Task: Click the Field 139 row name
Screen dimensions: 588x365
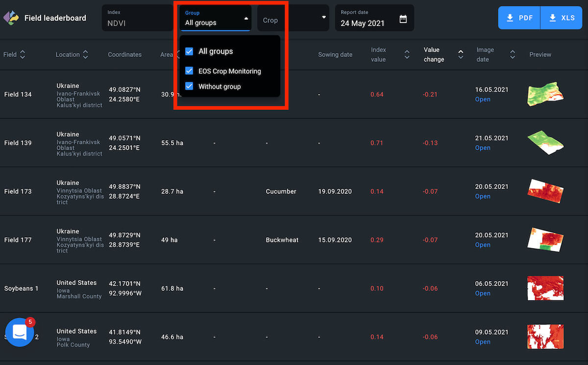Action: tap(18, 143)
